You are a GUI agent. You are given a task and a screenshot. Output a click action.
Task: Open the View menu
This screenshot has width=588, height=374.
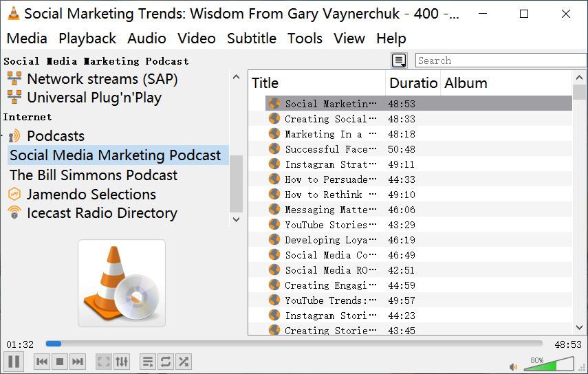(349, 38)
